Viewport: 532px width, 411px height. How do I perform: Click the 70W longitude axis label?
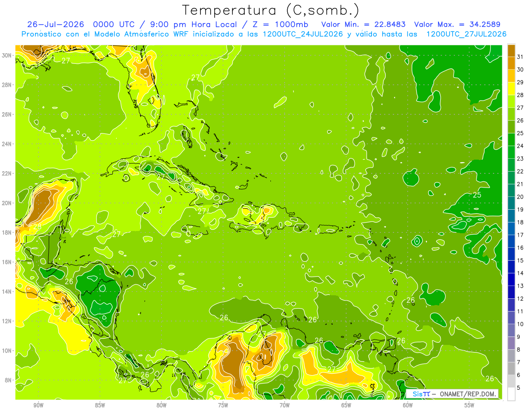click(x=285, y=405)
